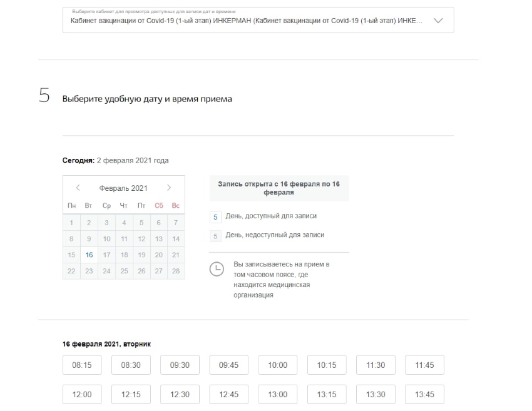Click the Февраль 2021 month header
This screenshot has height=411, width=532.
click(x=123, y=188)
